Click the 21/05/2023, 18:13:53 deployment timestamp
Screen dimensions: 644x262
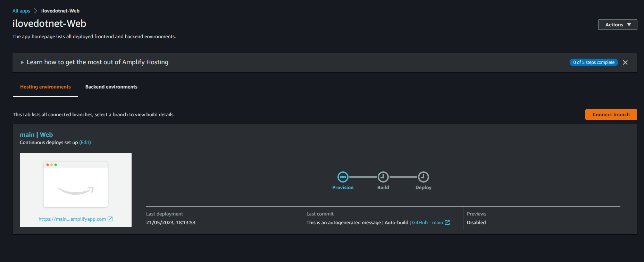[171, 222]
